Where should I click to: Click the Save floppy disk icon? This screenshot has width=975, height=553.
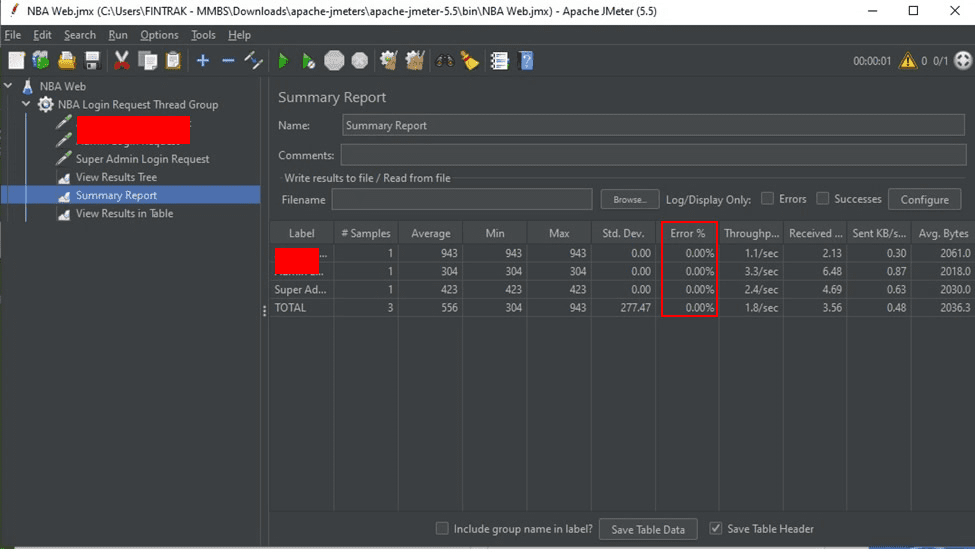[x=92, y=61]
